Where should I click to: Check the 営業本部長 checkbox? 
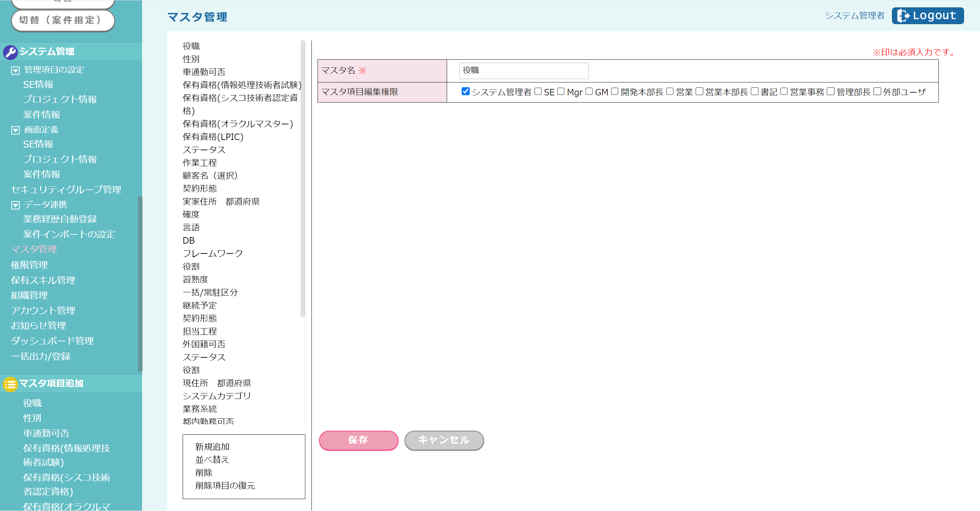[x=699, y=91]
